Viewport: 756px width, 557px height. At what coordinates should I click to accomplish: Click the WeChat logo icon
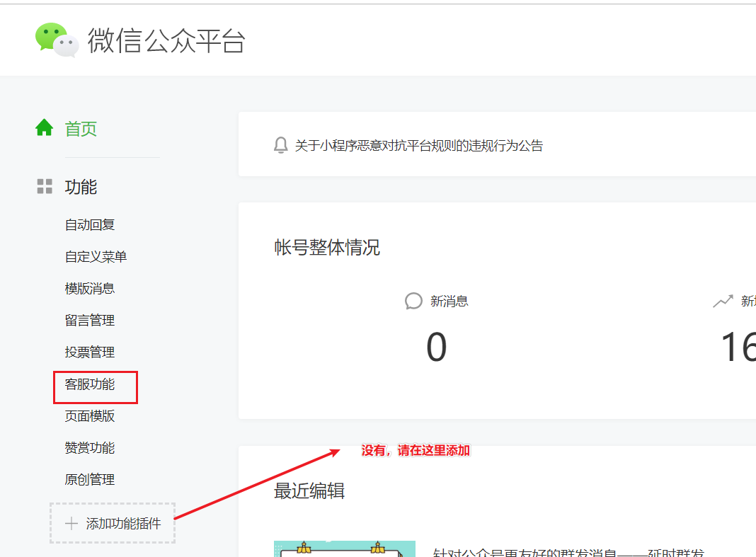[x=57, y=40]
